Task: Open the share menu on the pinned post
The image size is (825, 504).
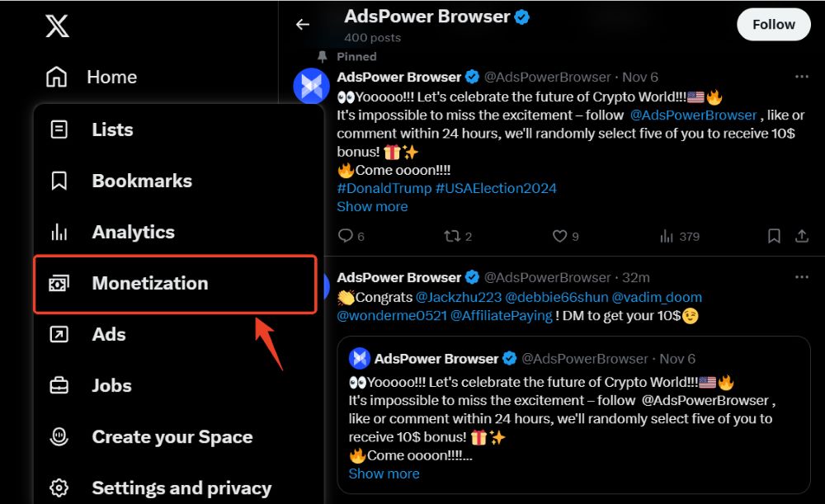Action: [x=802, y=236]
